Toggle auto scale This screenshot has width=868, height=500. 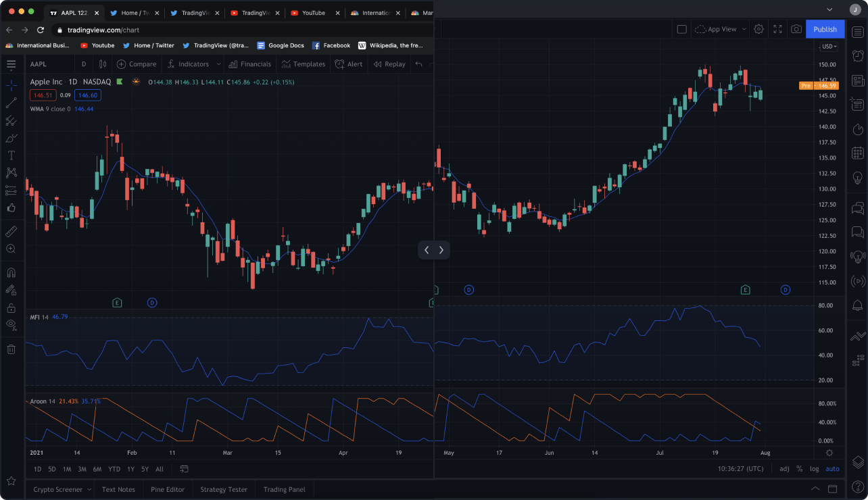point(832,469)
